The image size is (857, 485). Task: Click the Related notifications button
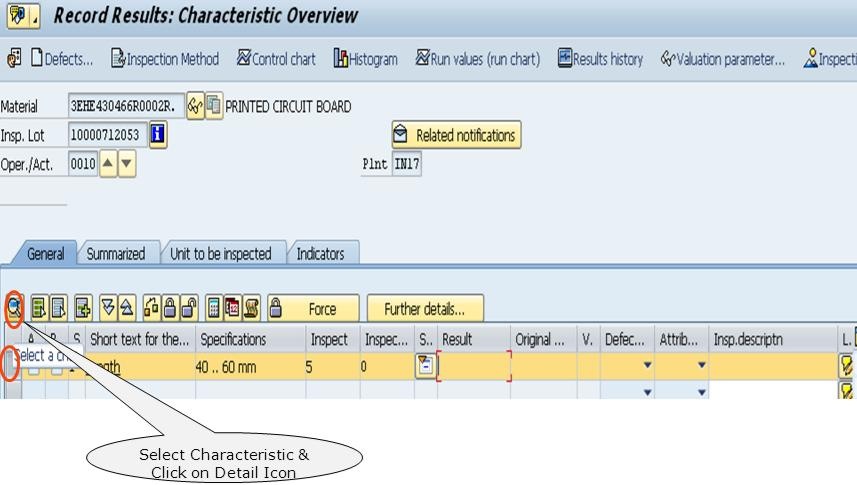[456, 135]
